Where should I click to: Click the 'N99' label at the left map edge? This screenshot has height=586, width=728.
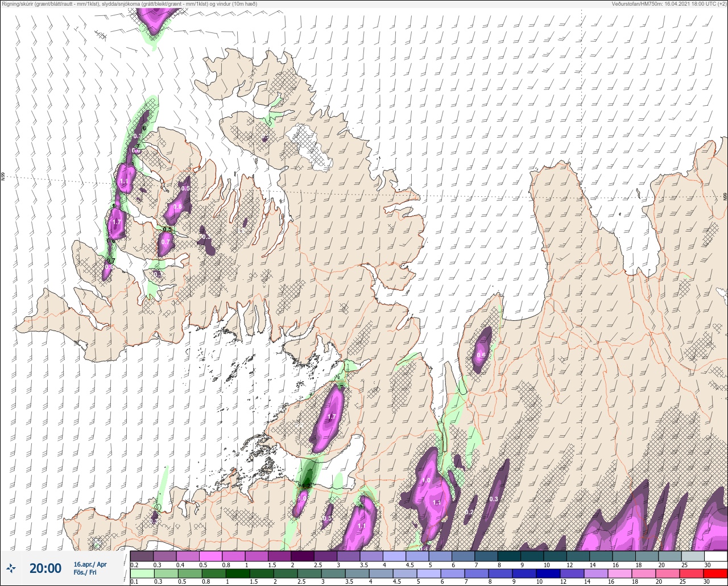pyautogui.click(x=3, y=177)
